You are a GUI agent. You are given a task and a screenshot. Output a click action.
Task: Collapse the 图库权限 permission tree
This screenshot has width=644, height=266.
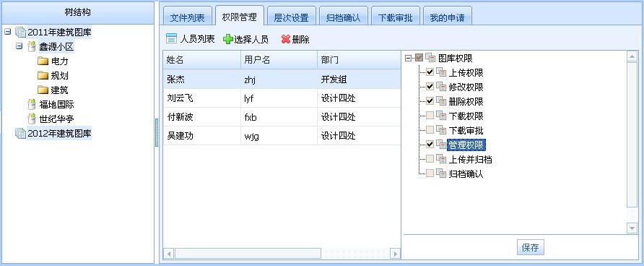408,58
